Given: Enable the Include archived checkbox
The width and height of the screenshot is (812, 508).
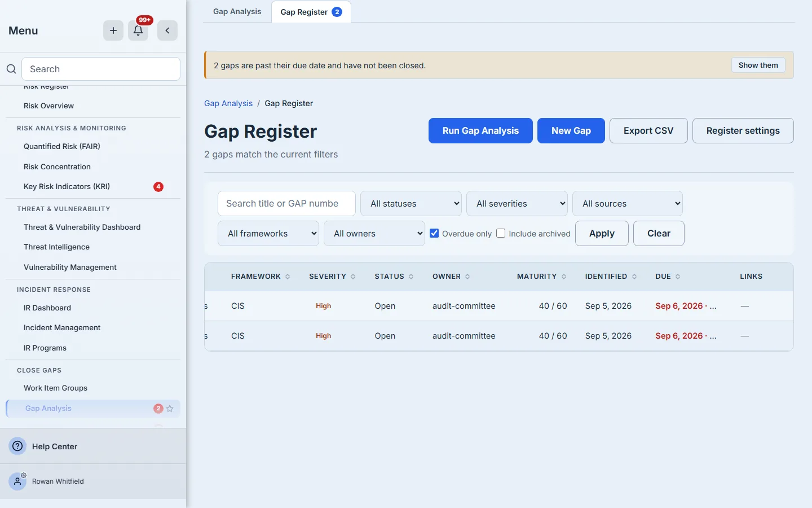Looking at the screenshot, I should click(x=501, y=233).
